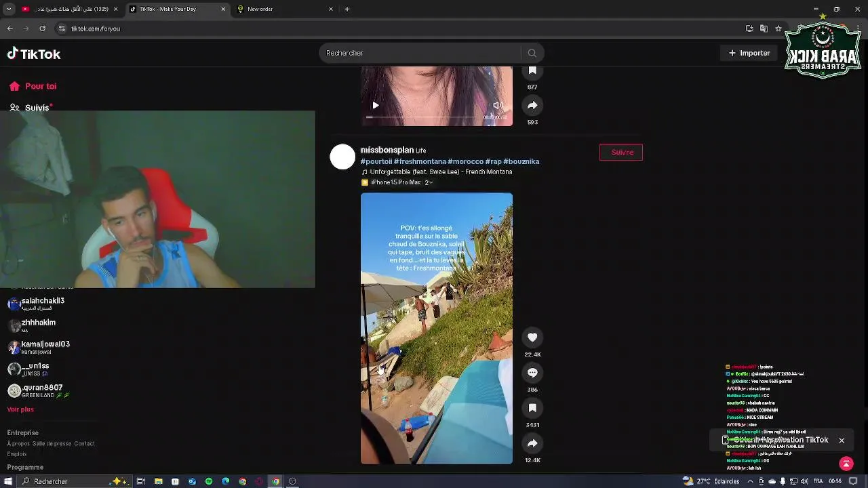Switch to the New order tab
The height and width of the screenshot is (488, 868).
[285, 9]
